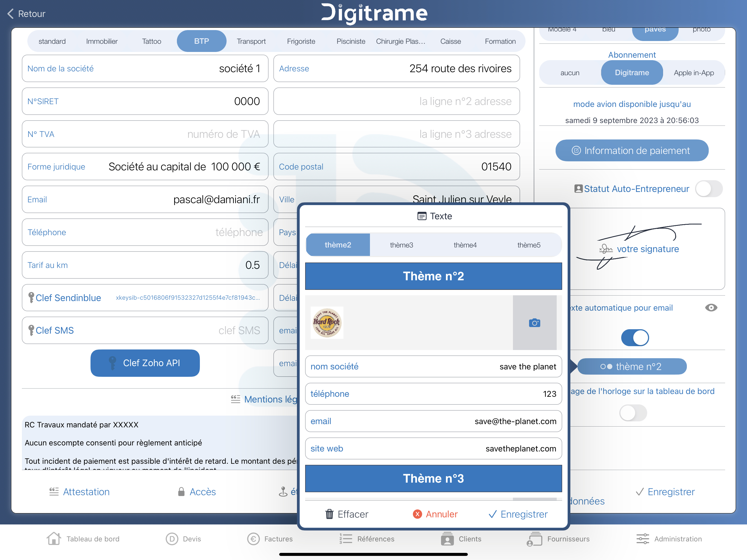Select the thème2 segment
This screenshot has height=560, width=747.
coord(338,245)
